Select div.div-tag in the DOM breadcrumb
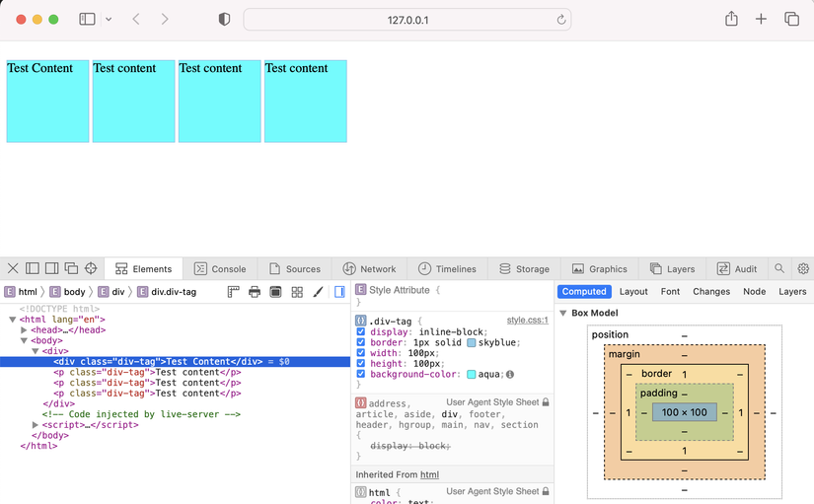The width and height of the screenshot is (814, 504). pyautogui.click(x=167, y=292)
